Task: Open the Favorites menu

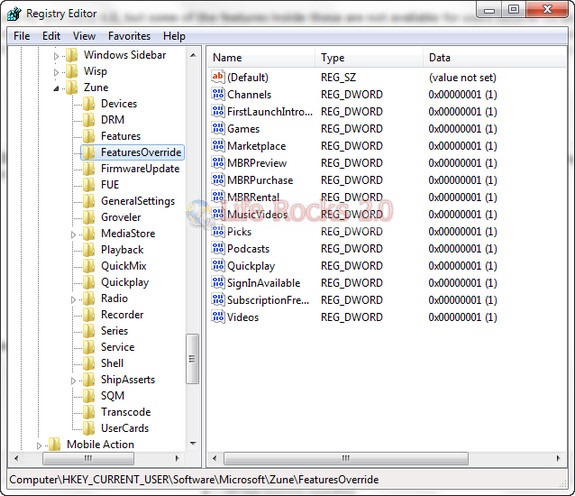Action: (129, 36)
